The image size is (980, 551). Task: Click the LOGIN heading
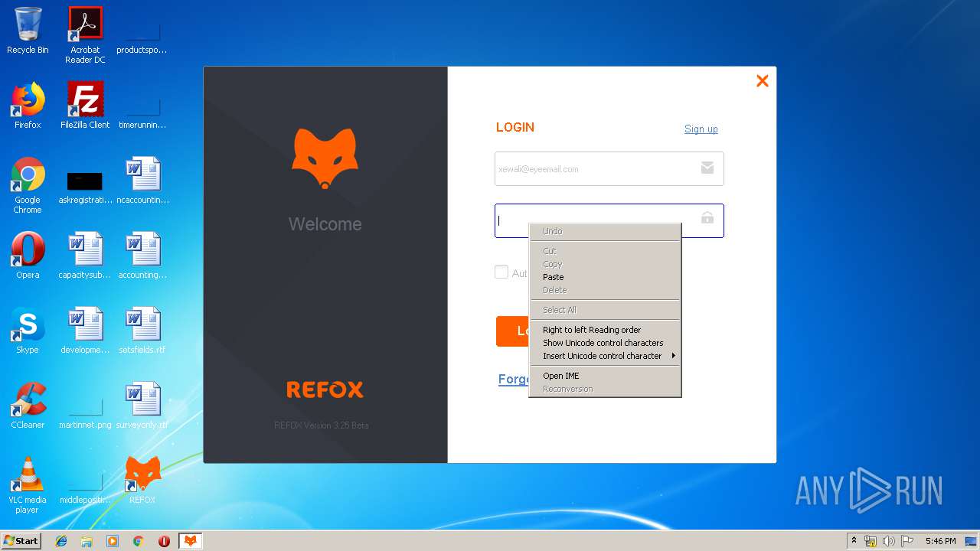pos(515,128)
